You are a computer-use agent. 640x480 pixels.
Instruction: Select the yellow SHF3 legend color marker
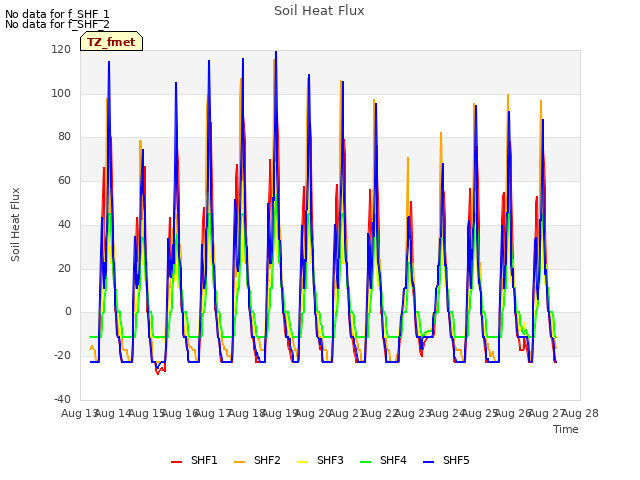302,462
